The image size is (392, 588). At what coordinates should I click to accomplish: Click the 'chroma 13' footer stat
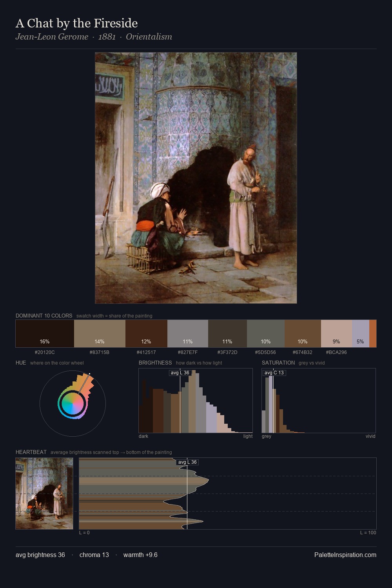pos(94,555)
